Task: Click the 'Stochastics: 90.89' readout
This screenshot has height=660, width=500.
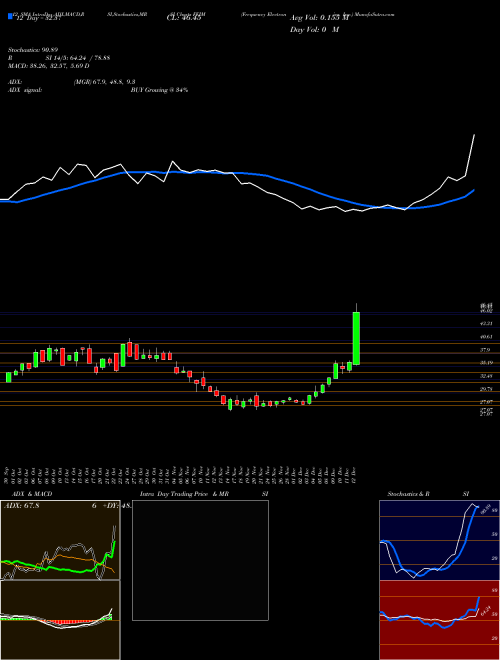Action: pos(32,50)
